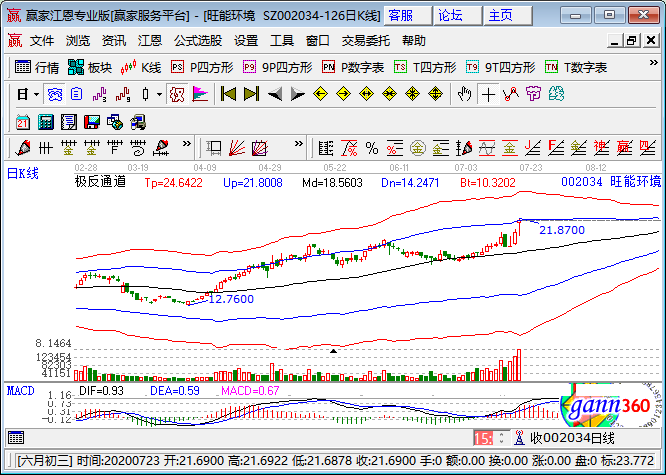This screenshot has height=475, width=666.
Task: Click the red 神 angle lines icon
Action: 601,148
